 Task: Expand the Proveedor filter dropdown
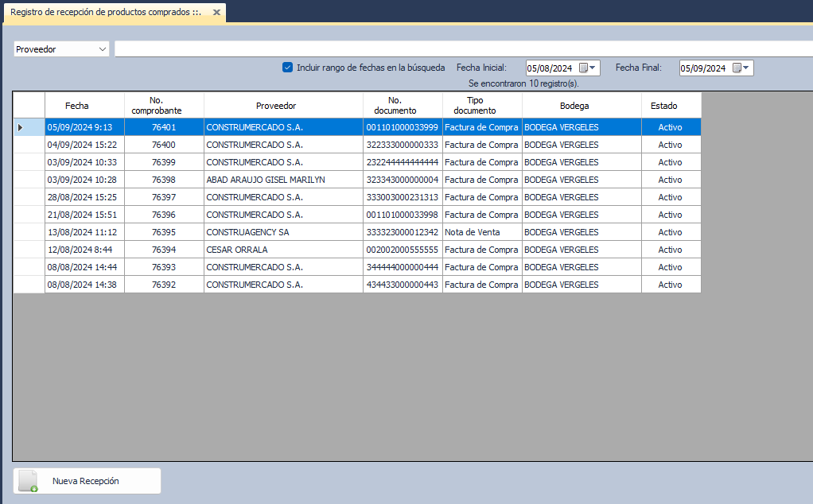103,49
